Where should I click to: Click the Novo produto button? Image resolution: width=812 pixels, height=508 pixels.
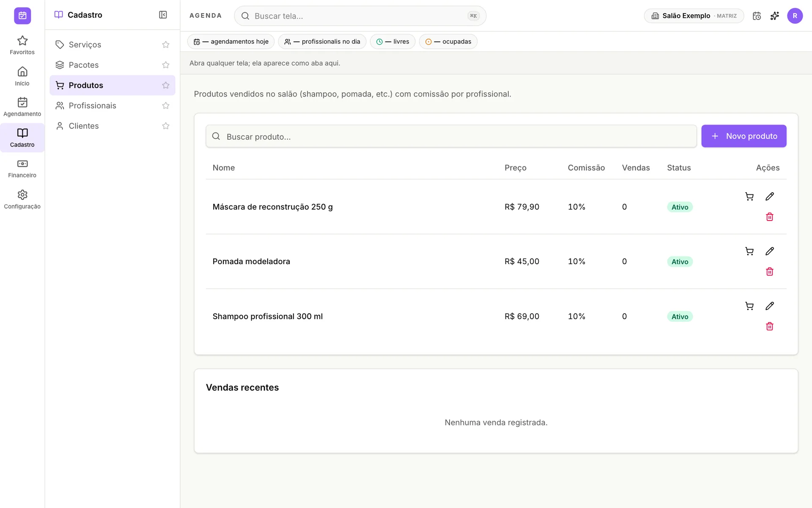point(744,136)
